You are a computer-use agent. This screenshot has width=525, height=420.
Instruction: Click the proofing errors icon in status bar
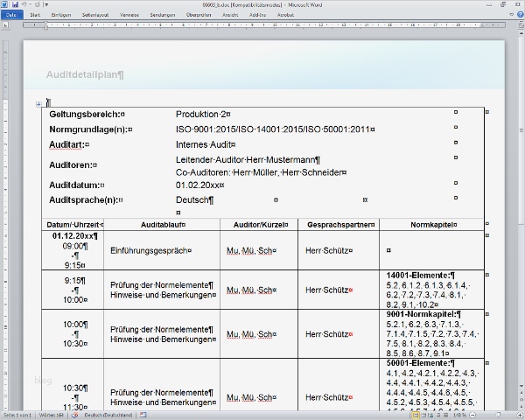pyautogui.click(x=73, y=415)
